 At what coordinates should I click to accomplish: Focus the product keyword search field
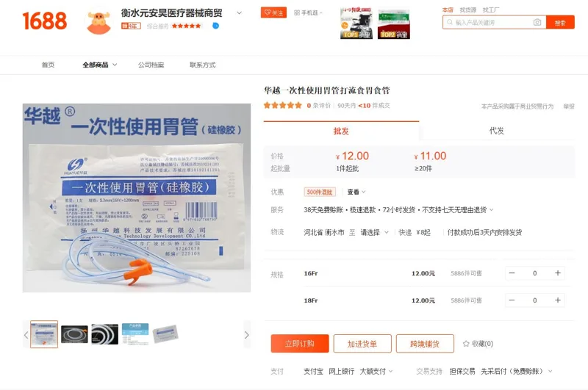click(x=490, y=23)
